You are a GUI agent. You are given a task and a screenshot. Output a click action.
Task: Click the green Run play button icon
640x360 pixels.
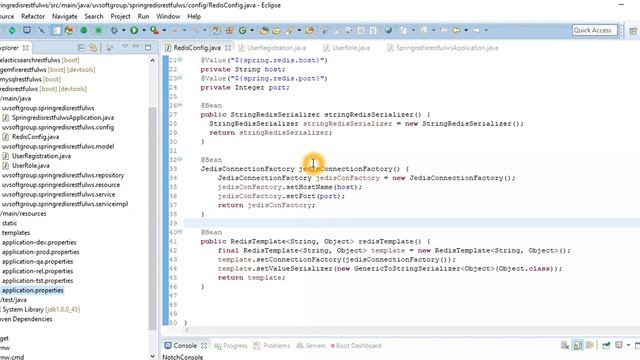click(x=134, y=30)
